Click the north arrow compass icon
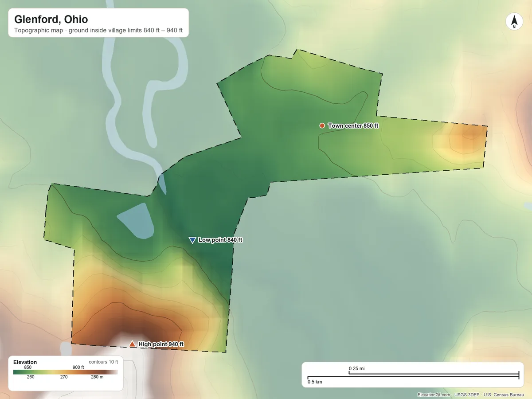This screenshot has width=532, height=399. [x=514, y=22]
